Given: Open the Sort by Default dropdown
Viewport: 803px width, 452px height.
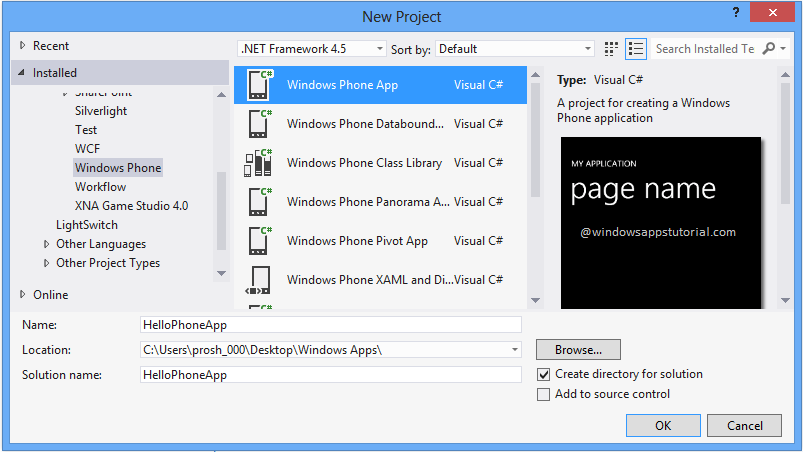Looking at the screenshot, I should tap(514, 49).
